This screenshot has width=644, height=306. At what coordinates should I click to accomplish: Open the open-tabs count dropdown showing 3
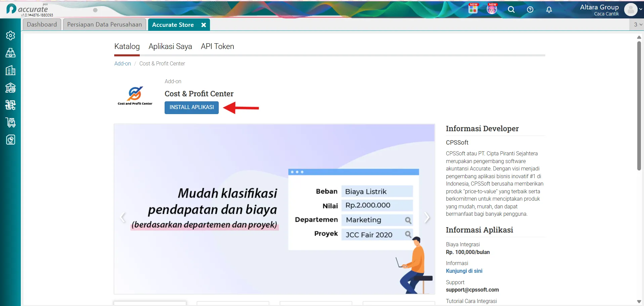(x=638, y=24)
